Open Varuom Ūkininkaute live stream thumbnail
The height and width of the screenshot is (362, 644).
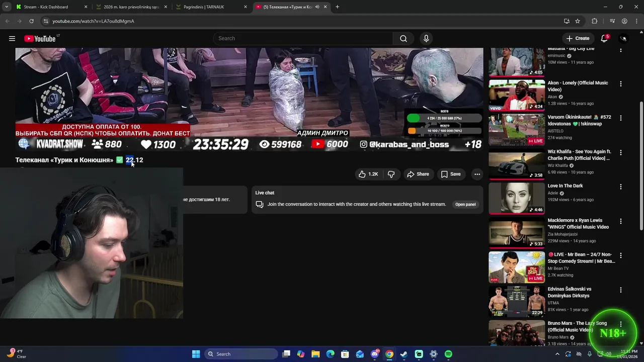pos(517,129)
